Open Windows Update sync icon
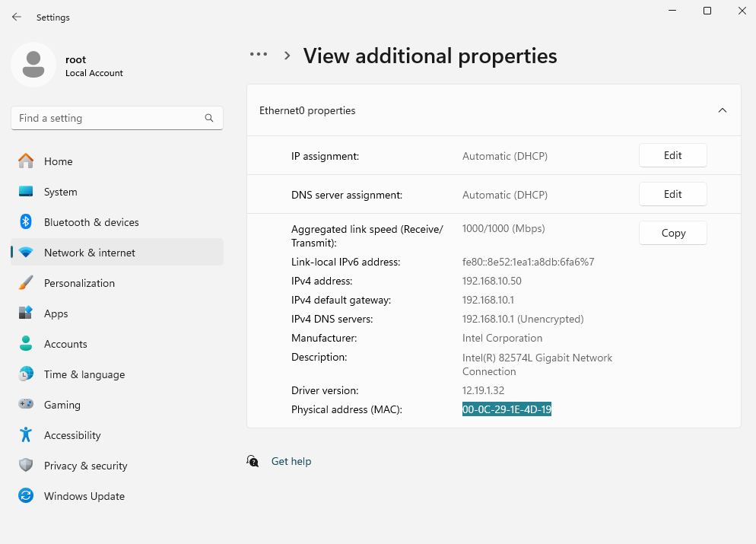Screen dimensions: 756x544 (26, 496)
